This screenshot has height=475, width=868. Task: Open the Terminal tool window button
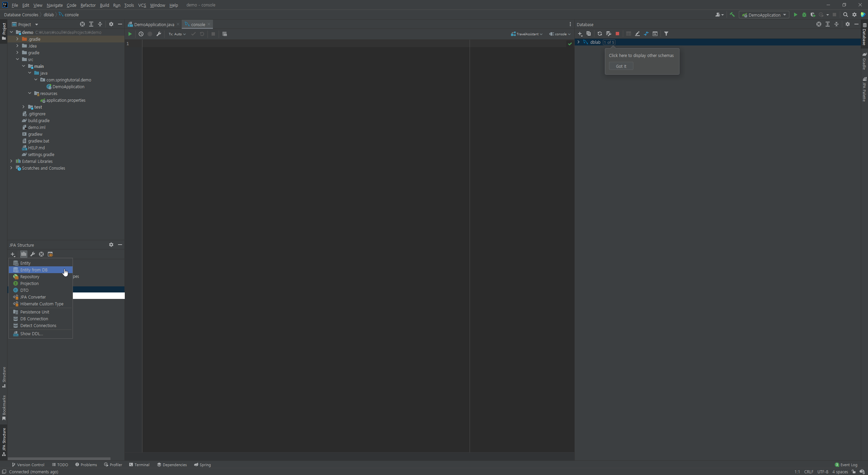139,465
